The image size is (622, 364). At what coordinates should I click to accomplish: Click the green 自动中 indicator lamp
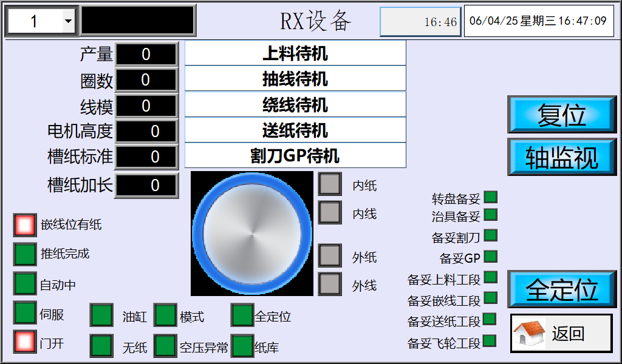tap(25, 283)
